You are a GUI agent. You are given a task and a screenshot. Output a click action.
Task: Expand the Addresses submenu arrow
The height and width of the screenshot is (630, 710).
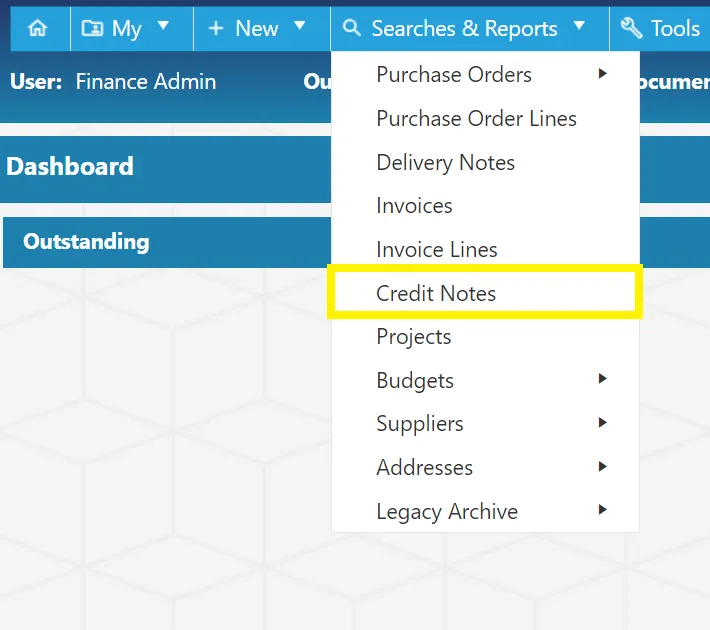click(602, 466)
